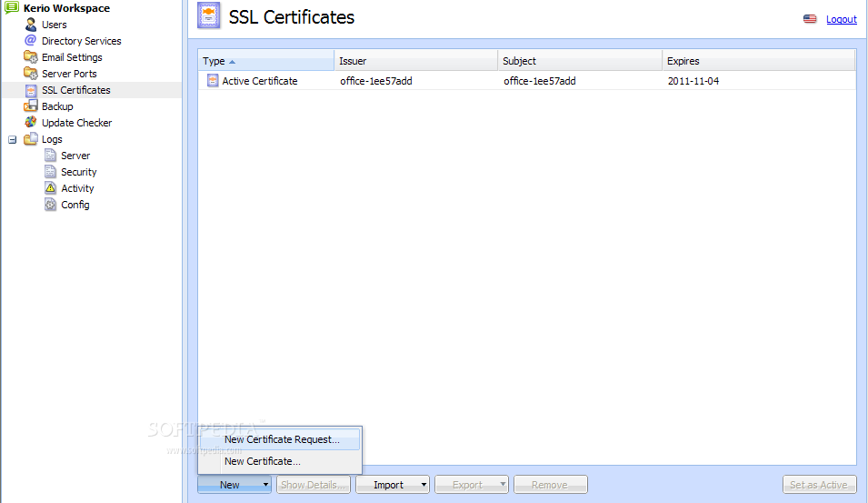
Task: Click the Show Details button
Action: (x=314, y=485)
